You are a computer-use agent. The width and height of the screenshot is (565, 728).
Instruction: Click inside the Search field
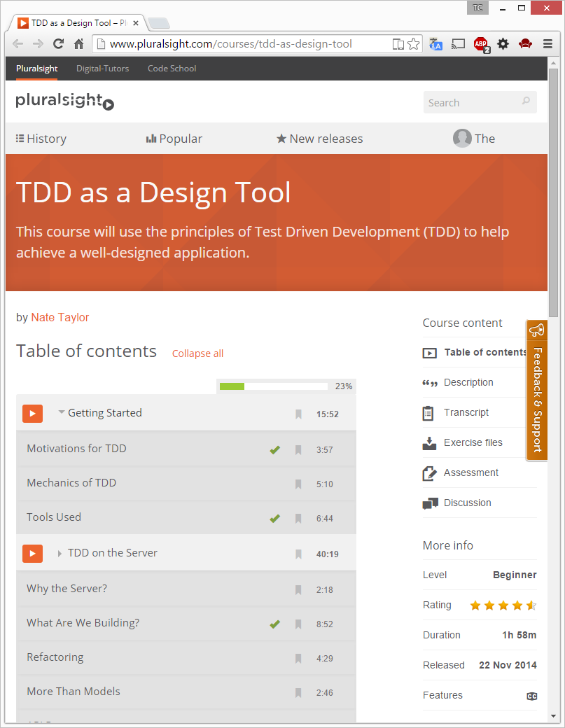click(x=480, y=102)
